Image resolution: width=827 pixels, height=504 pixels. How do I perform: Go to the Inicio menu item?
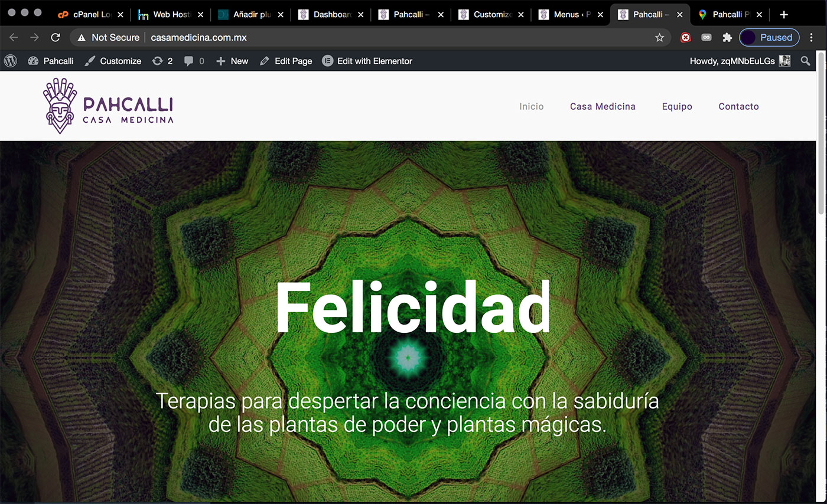point(532,106)
